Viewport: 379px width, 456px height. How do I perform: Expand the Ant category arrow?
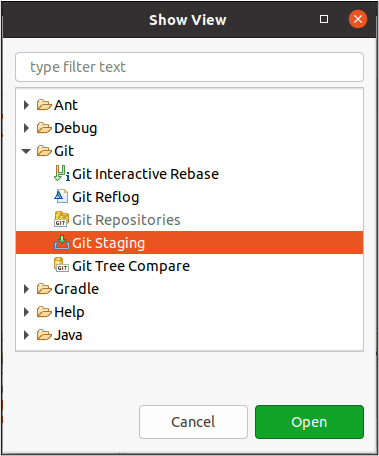pos(26,105)
